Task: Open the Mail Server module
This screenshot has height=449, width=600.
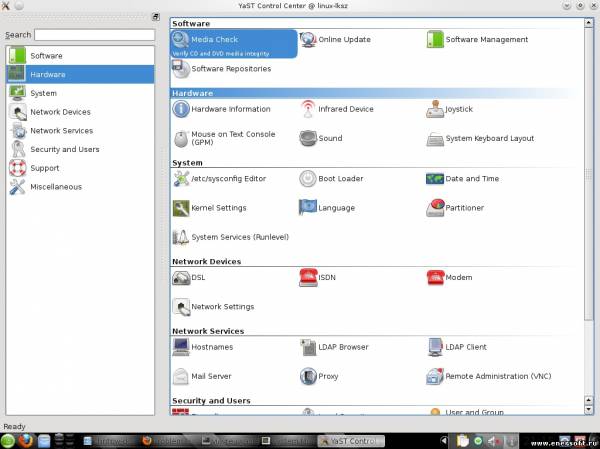Action: 202,376
